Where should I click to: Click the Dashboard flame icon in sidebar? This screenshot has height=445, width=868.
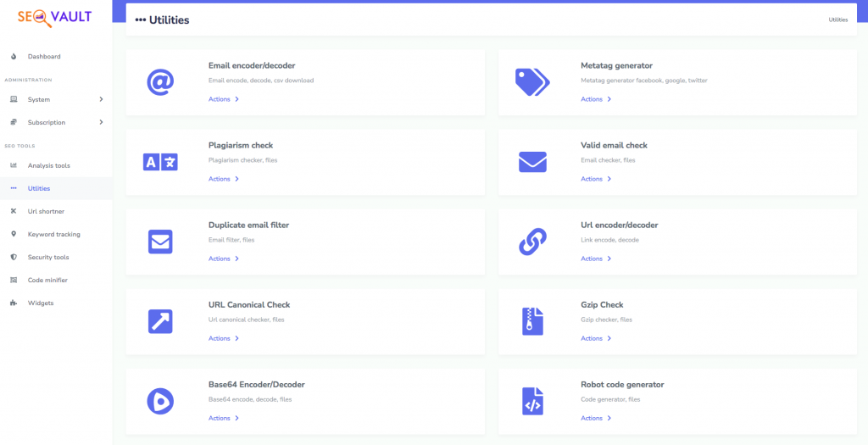click(14, 57)
